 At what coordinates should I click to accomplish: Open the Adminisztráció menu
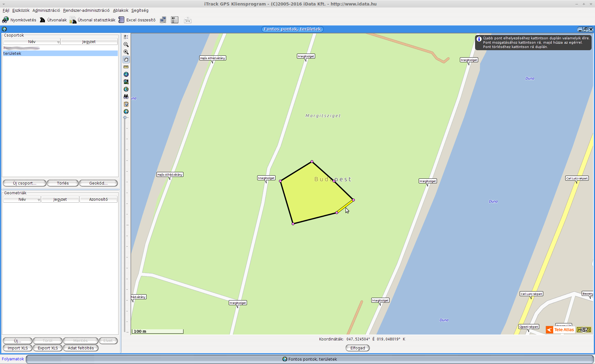(x=46, y=10)
